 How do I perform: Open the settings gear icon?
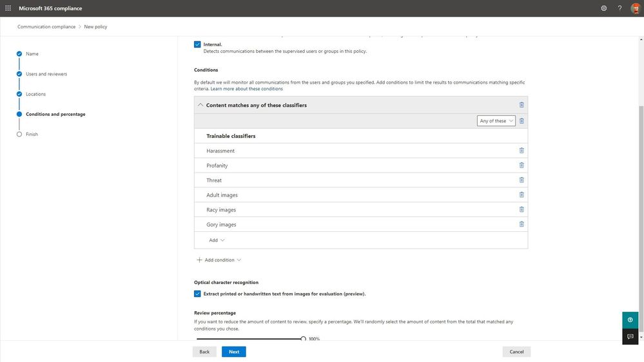(603, 8)
